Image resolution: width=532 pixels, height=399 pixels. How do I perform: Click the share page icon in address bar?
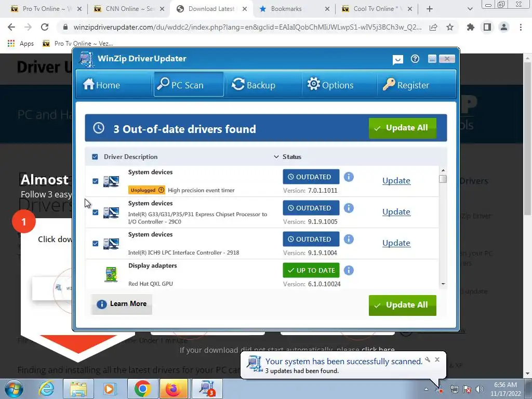(x=433, y=27)
